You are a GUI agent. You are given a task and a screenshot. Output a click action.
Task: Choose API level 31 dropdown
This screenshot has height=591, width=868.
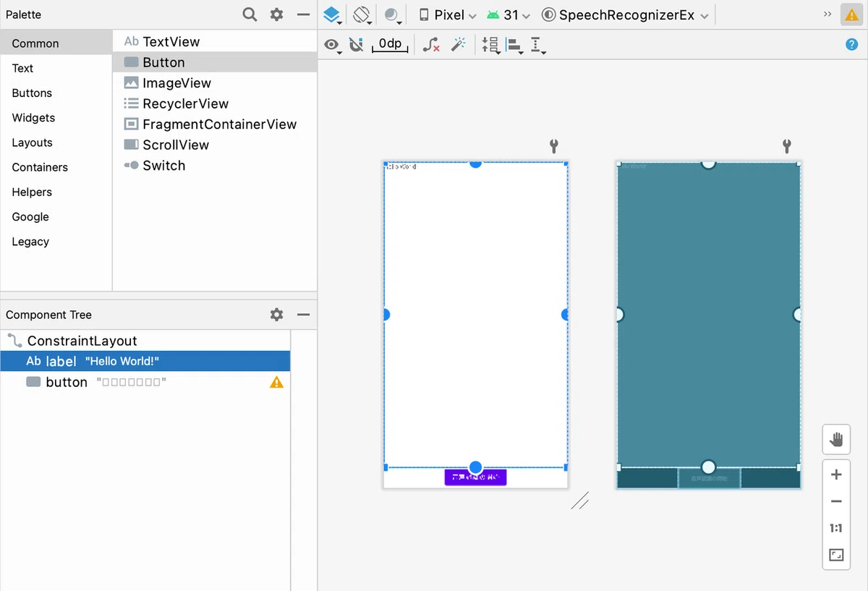click(x=509, y=15)
